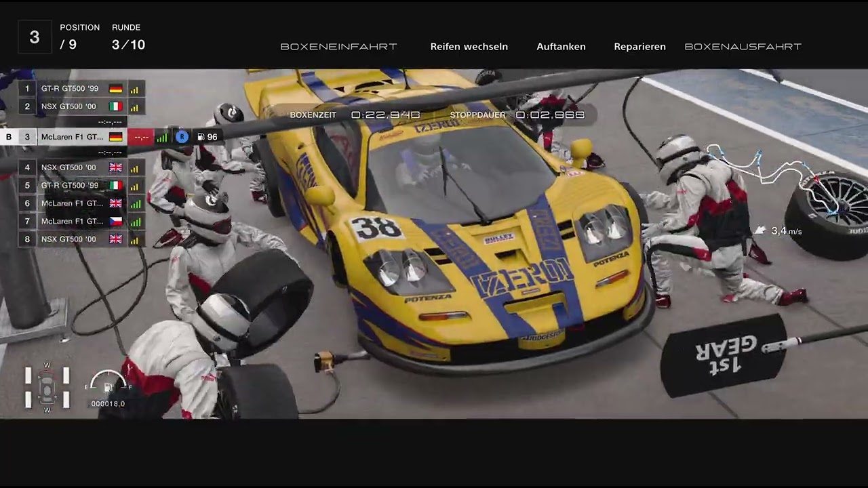Click the semicircular fuel gauge icon
Image resolution: width=868 pixels, height=488 pixels.
[x=108, y=381]
